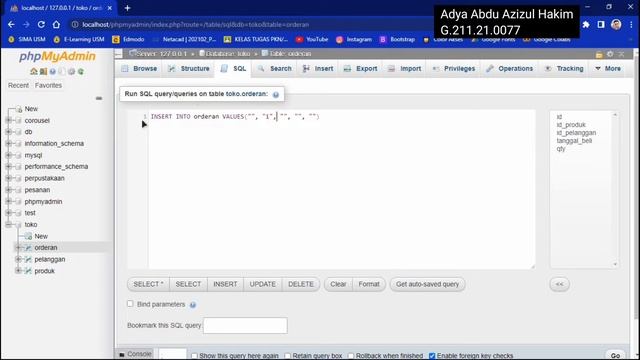Open navigation panel settings gear icon
Image resolution: width=640 pixels, height=360 pixels.
tap(71, 71)
